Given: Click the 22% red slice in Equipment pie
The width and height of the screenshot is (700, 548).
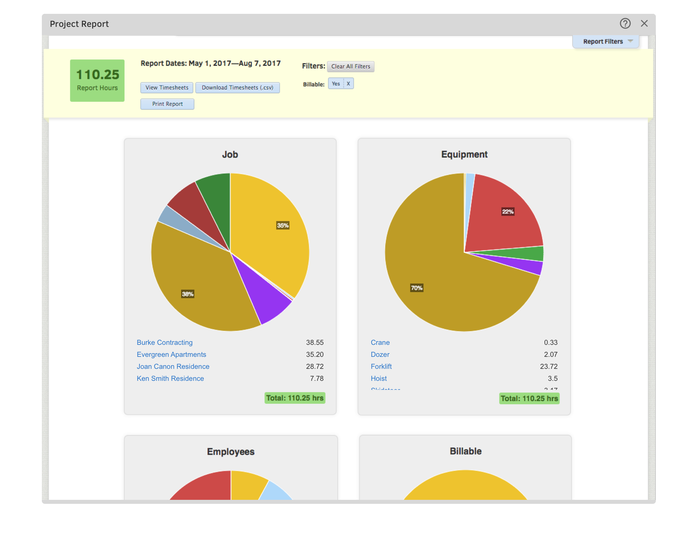Looking at the screenshot, I should [504, 214].
